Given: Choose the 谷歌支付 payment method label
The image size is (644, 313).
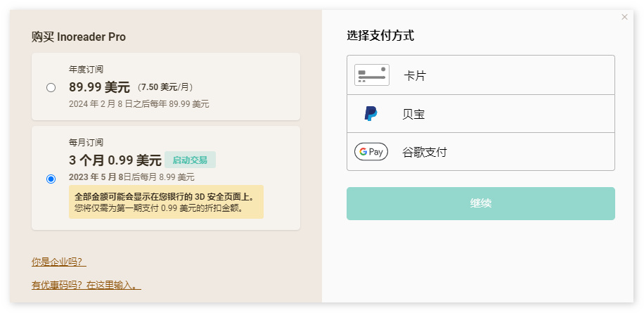Looking at the screenshot, I should click(425, 152).
